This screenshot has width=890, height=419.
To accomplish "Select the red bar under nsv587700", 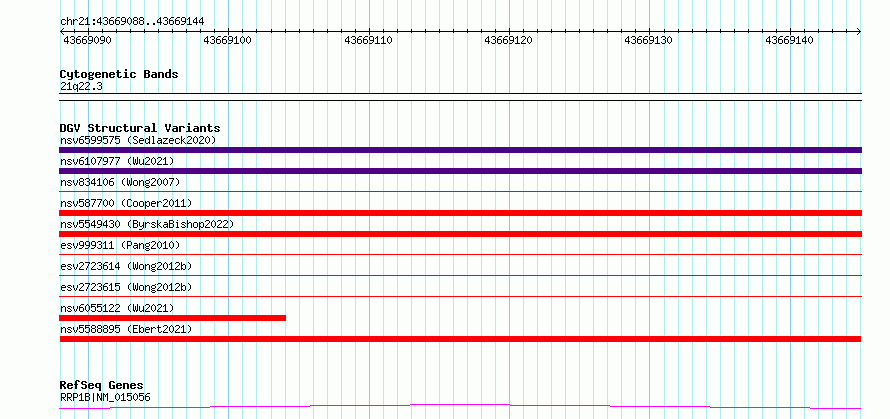I will [x=460, y=213].
